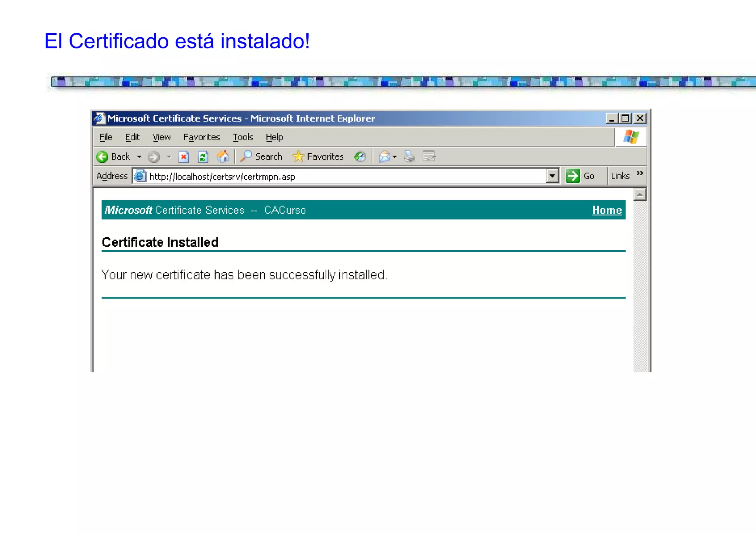756x534 pixels.
Task: Click the vertical scrollbar track
Action: [x=640, y=286]
